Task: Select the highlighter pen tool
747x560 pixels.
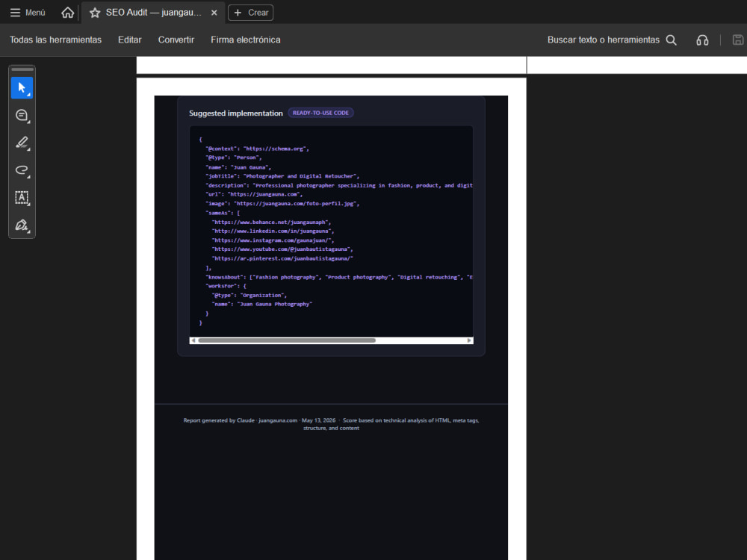Action: pyautogui.click(x=22, y=143)
